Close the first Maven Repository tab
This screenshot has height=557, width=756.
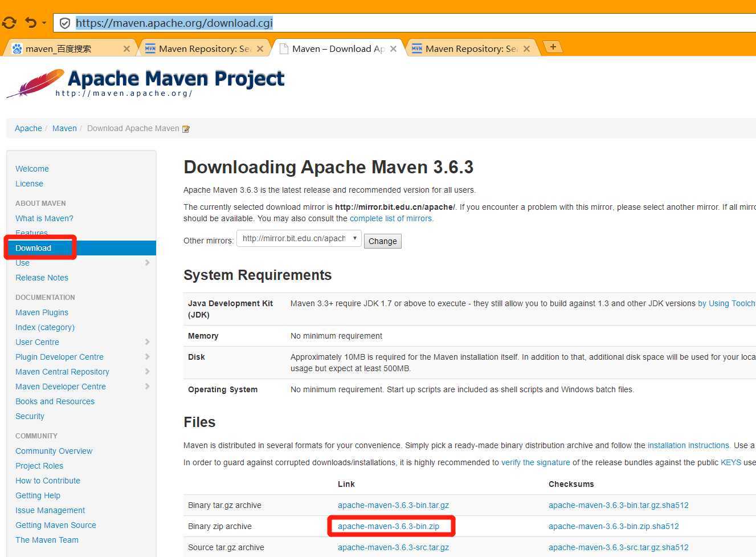[x=260, y=49]
